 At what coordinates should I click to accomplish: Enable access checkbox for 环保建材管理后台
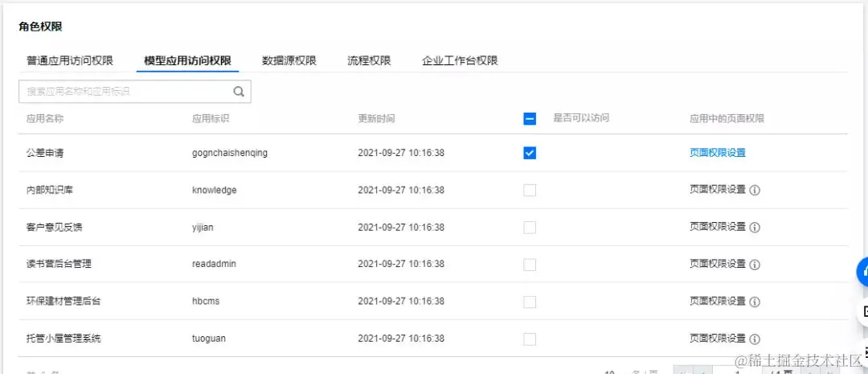pos(530,302)
